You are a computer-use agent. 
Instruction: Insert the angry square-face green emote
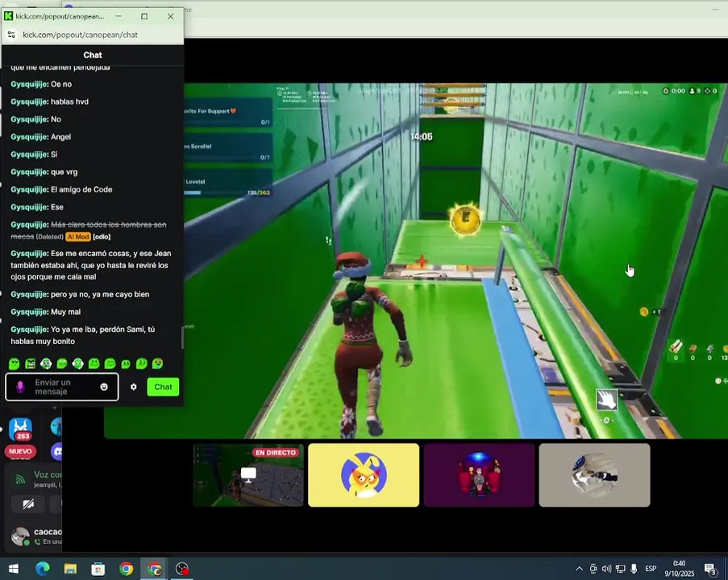[30, 363]
